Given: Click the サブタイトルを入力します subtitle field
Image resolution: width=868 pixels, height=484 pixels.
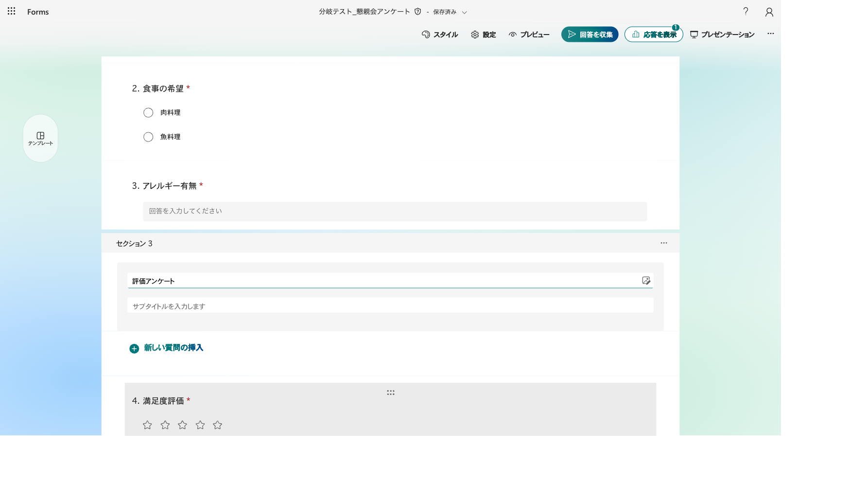Looking at the screenshot, I should (x=390, y=306).
